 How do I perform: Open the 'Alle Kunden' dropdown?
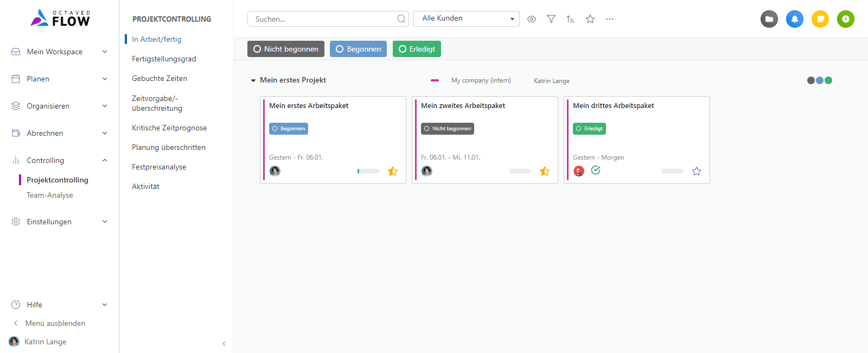click(467, 18)
